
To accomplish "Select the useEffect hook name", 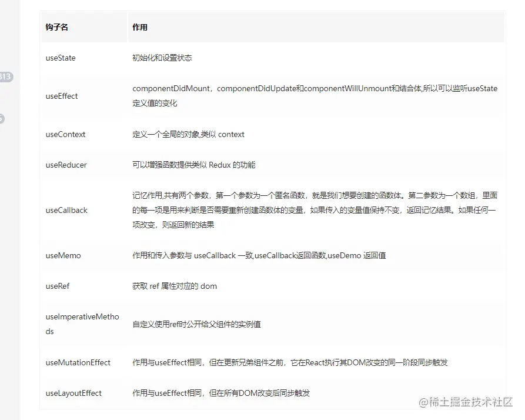I will 61,96.
